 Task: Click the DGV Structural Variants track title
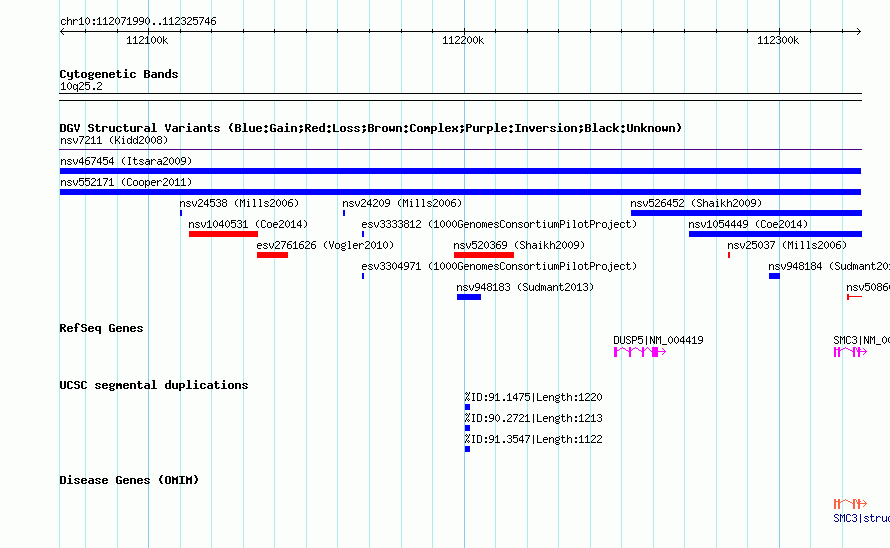pyautogui.click(x=371, y=128)
